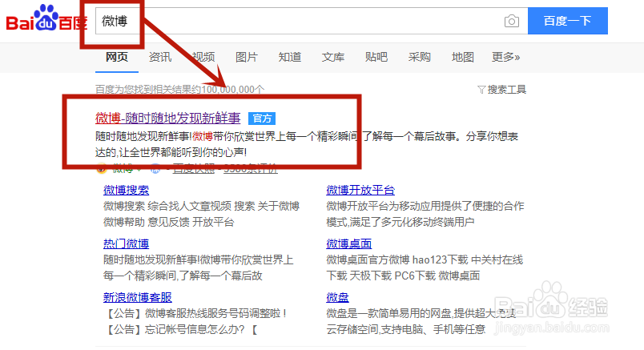644x350 pixels.
Task: Open the 知道 tab
Action: pyautogui.click(x=289, y=57)
